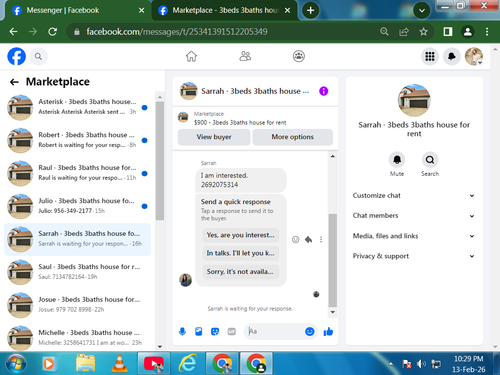Open the three-dot more menu beside the message

point(321,239)
